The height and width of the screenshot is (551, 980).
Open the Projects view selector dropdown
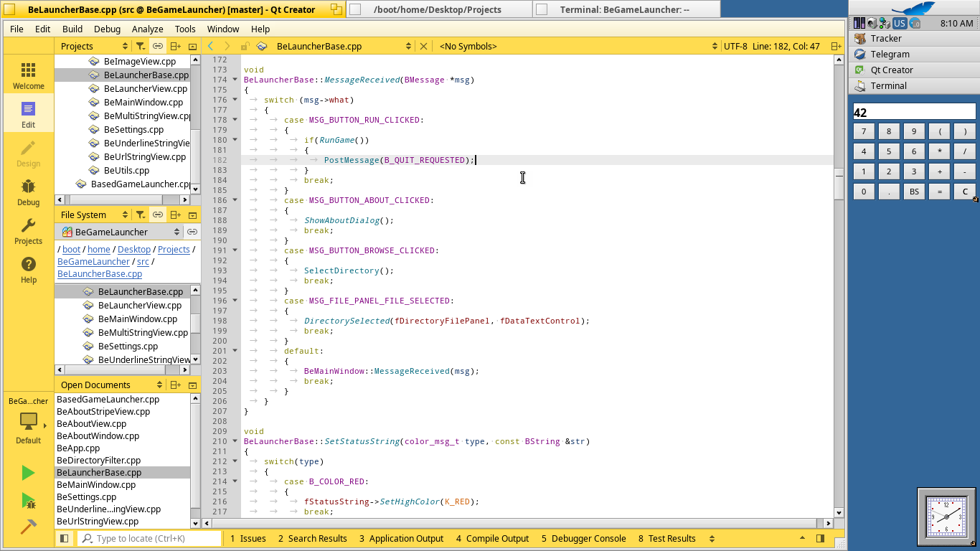[x=95, y=46]
